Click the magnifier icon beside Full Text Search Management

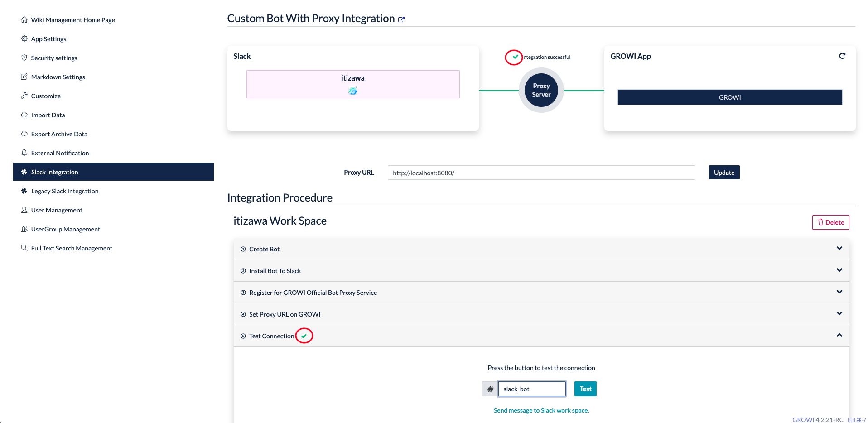coord(24,248)
